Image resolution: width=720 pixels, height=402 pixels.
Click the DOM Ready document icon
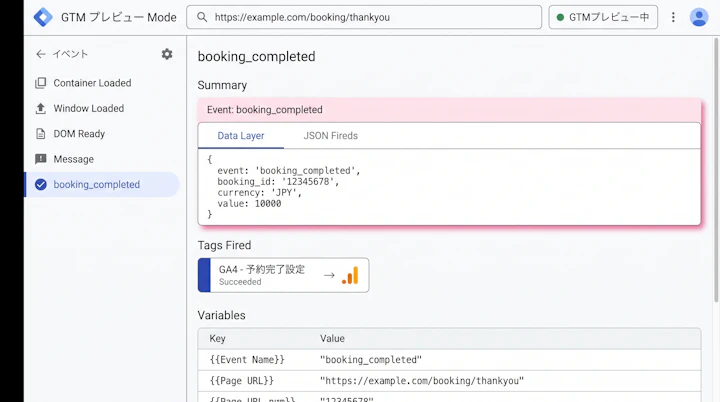pyautogui.click(x=40, y=134)
